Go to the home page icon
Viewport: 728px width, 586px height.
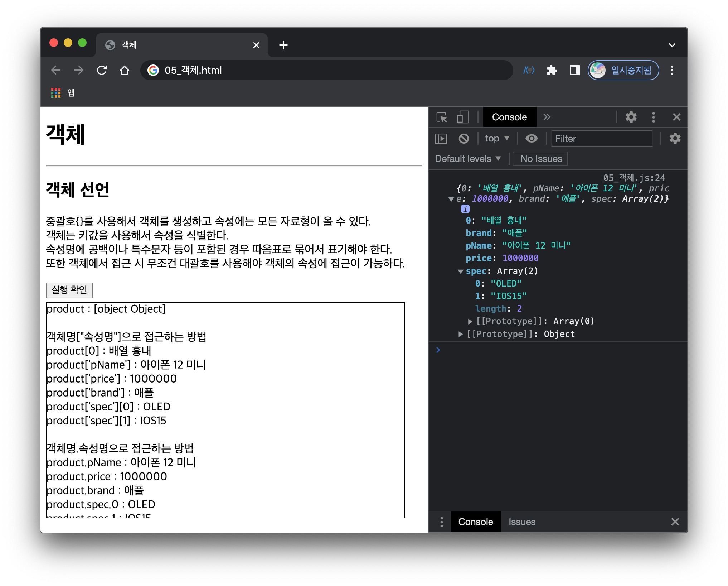(125, 70)
